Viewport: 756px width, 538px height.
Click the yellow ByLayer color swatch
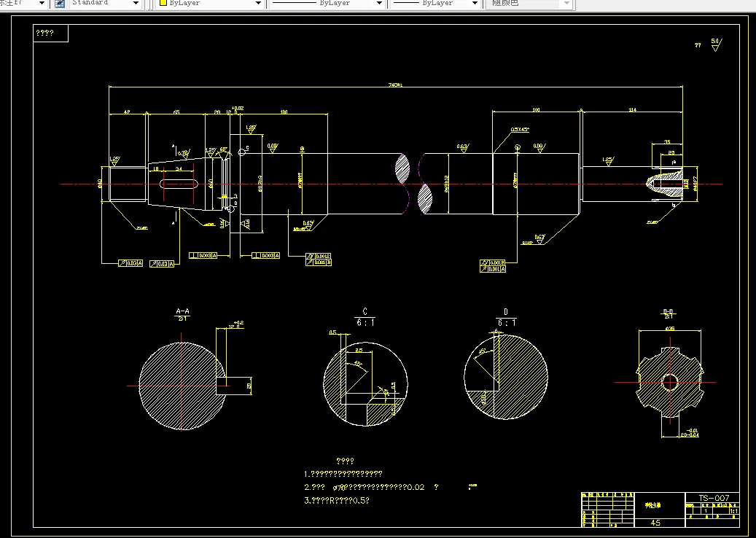[163, 3]
